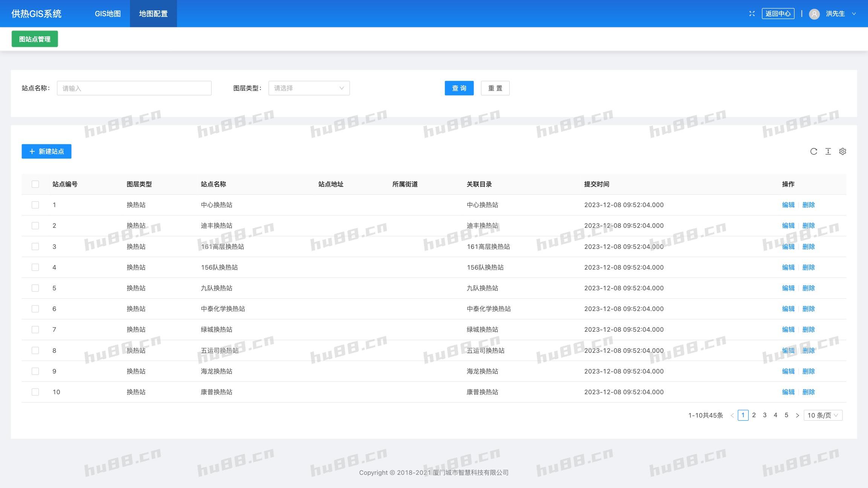Select checkbox for 中心换热站 row
Viewport: 868px width, 488px height.
(x=35, y=205)
